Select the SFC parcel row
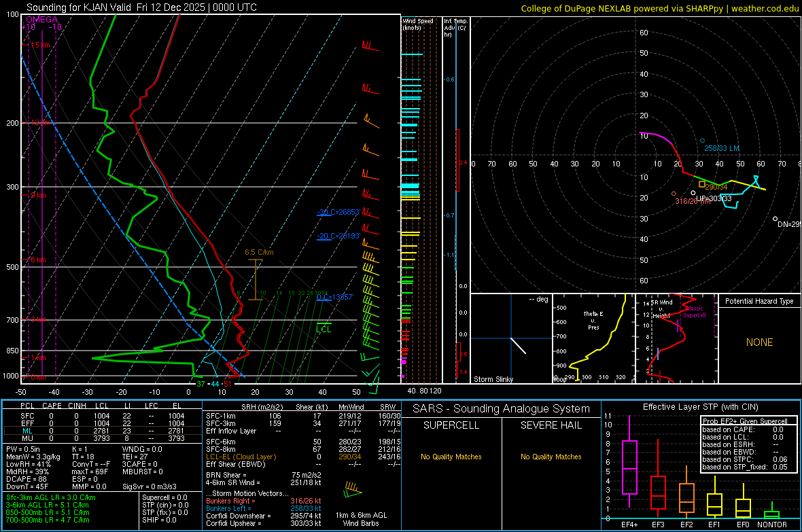This screenshot has width=802, height=532. click(x=103, y=416)
